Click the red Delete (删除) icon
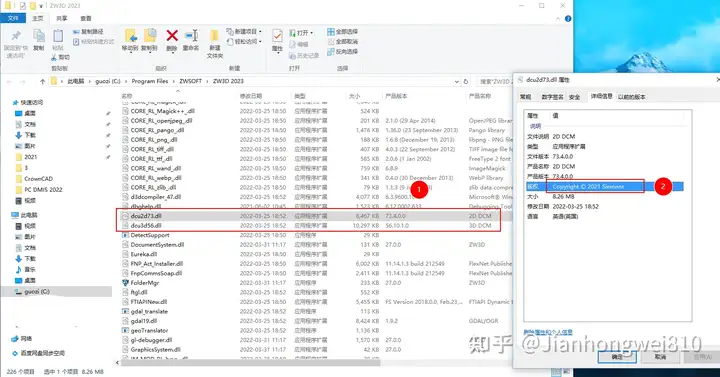 (x=172, y=36)
